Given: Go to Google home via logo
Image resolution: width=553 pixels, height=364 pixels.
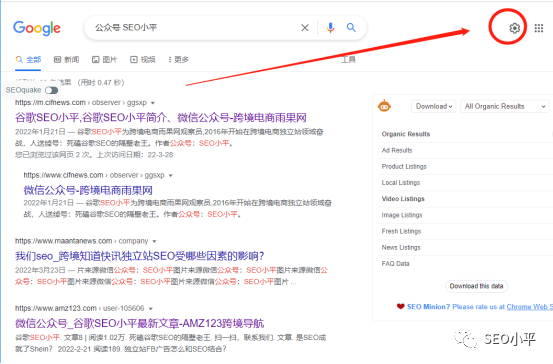Looking at the screenshot, I should [x=37, y=28].
